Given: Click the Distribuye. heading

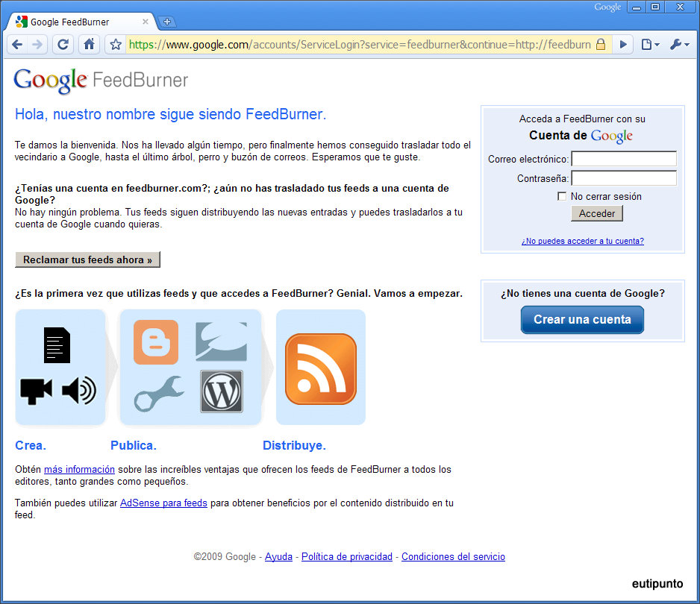Looking at the screenshot, I should [294, 445].
